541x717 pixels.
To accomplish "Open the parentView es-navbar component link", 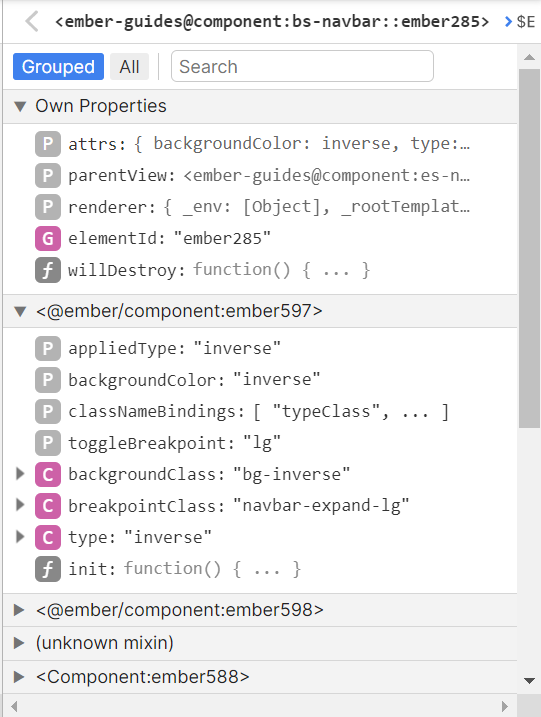I will [x=327, y=176].
